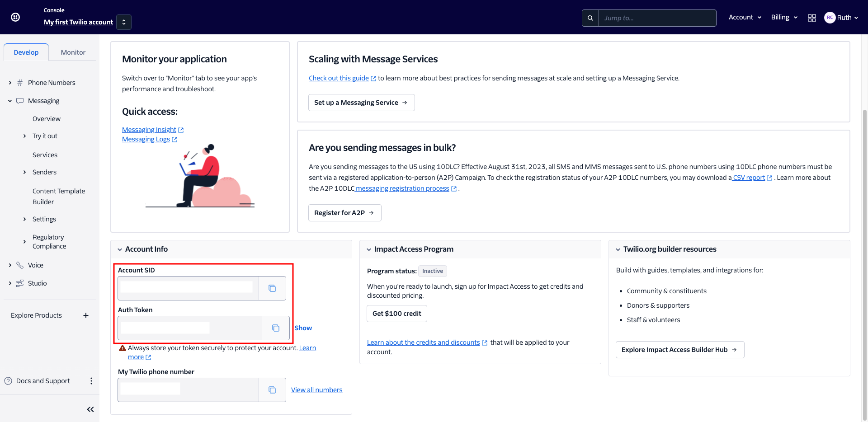Click the plus icon beside Explore Products
868x422 pixels.
[86, 315]
